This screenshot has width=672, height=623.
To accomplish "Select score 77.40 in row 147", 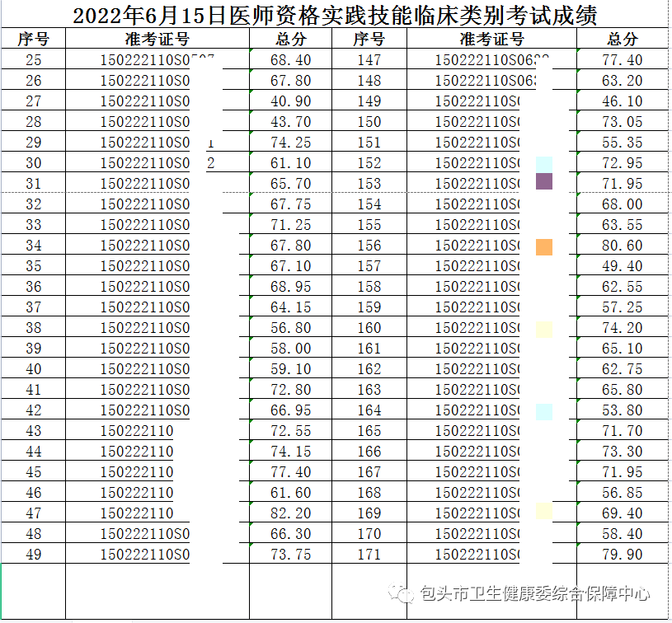I will pyautogui.click(x=623, y=59).
